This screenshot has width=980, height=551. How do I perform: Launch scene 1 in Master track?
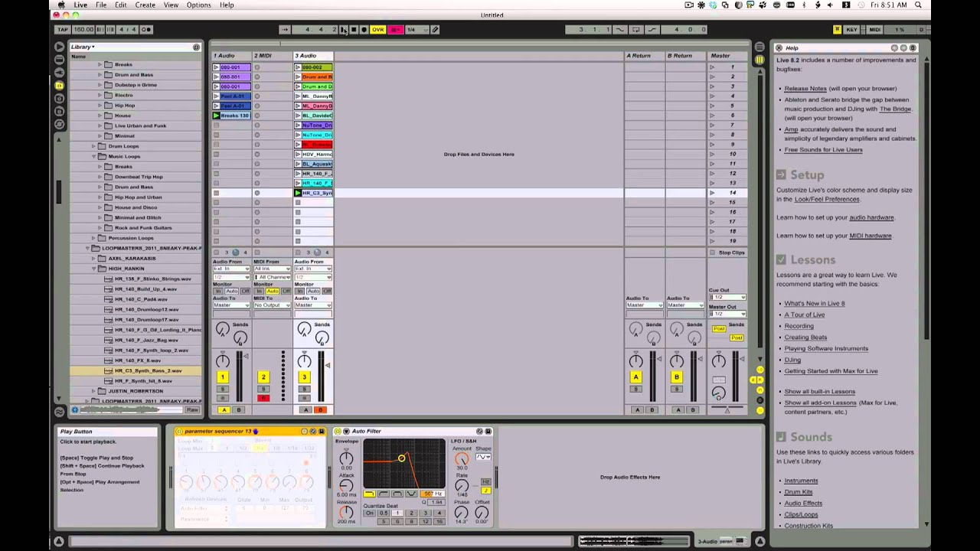tap(712, 67)
